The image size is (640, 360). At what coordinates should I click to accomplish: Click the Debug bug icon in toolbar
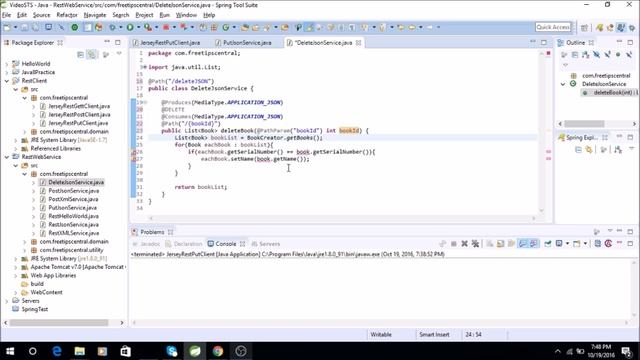[x=112, y=27]
